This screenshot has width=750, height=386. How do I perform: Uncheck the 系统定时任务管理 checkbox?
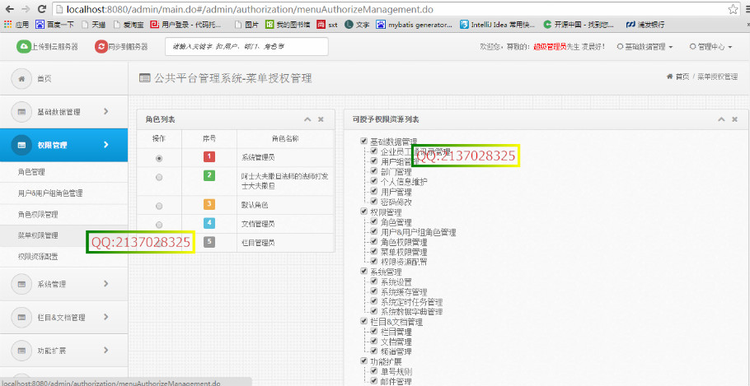pos(374,302)
